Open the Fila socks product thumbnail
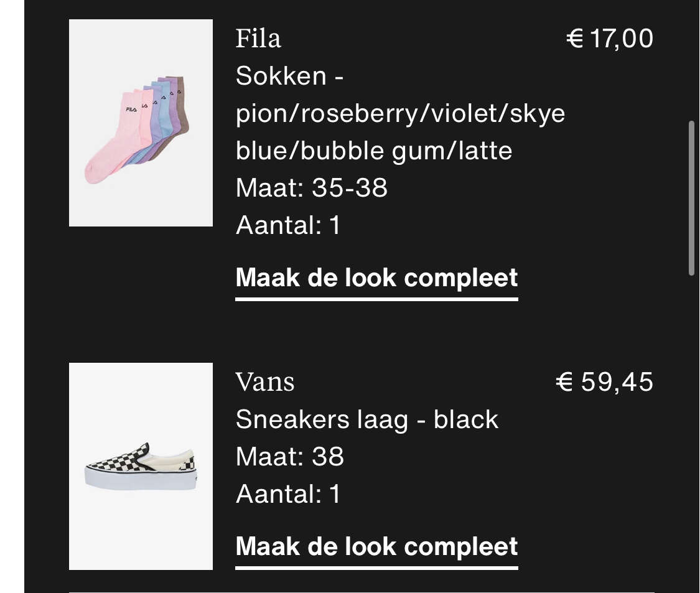The image size is (700, 593). pyautogui.click(x=141, y=123)
